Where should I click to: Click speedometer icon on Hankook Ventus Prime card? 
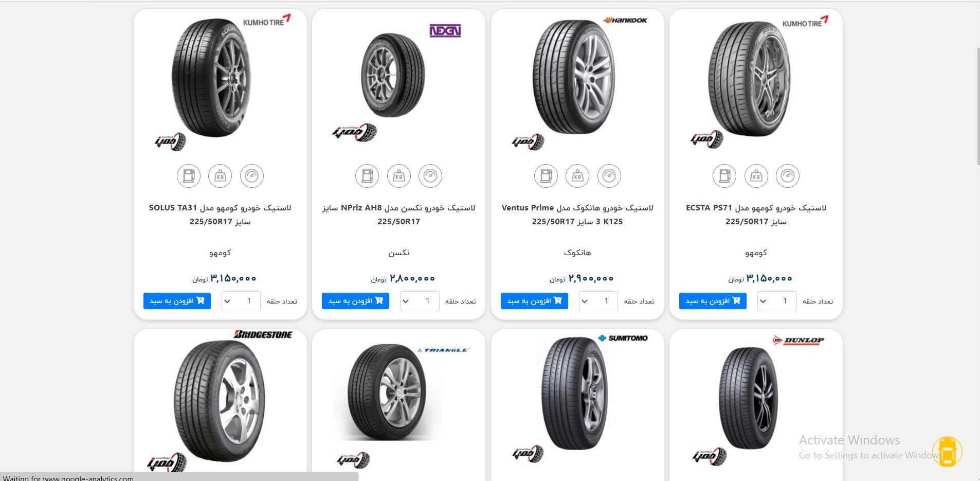pos(609,176)
